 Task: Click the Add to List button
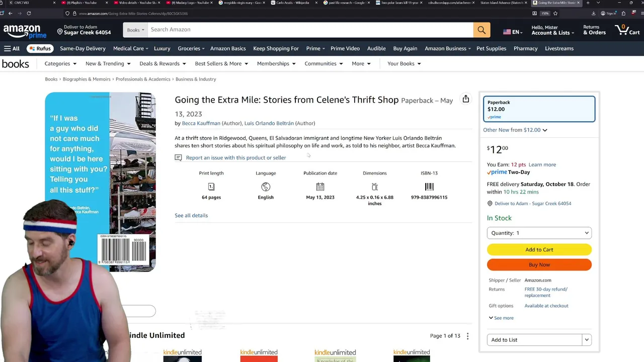(534, 340)
